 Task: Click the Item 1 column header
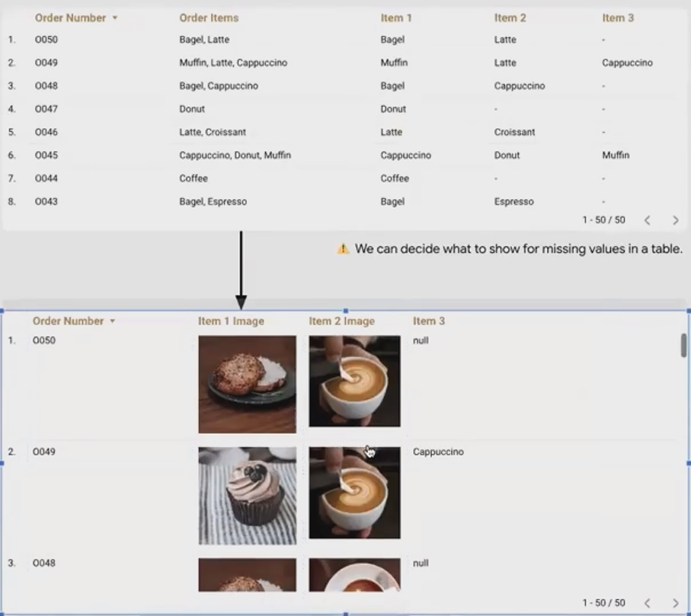click(x=396, y=18)
